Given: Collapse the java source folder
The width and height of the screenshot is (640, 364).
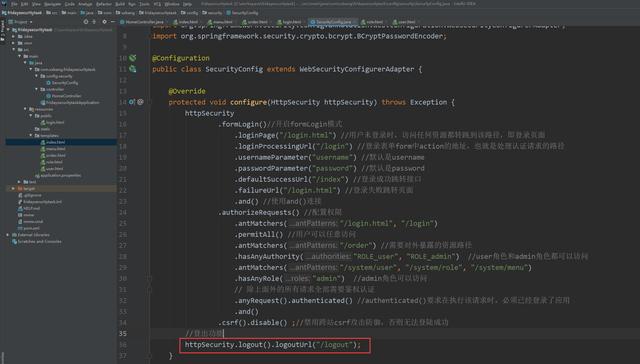Looking at the screenshot, I should [25, 63].
